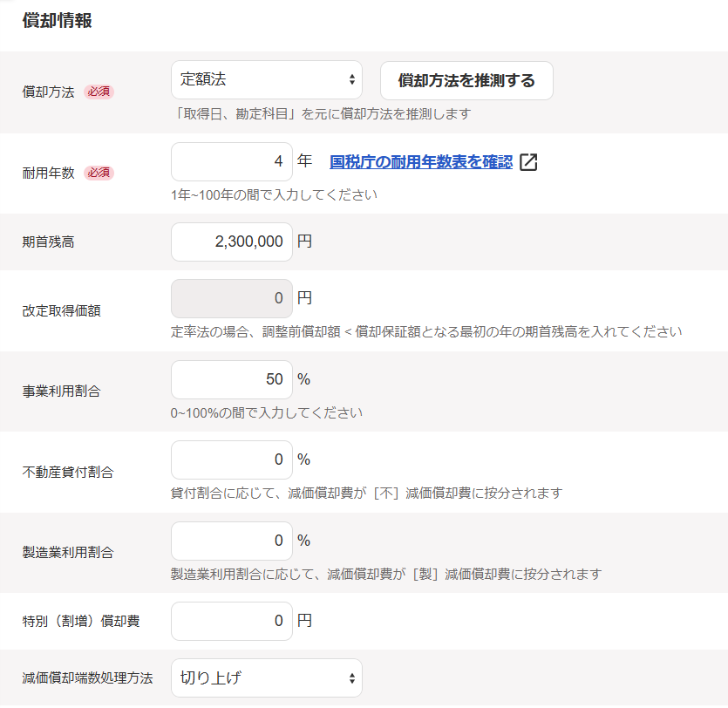Open the 国税庁の耐用年数表を確認 link
The width and height of the screenshot is (728, 708).
coord(421,161)
